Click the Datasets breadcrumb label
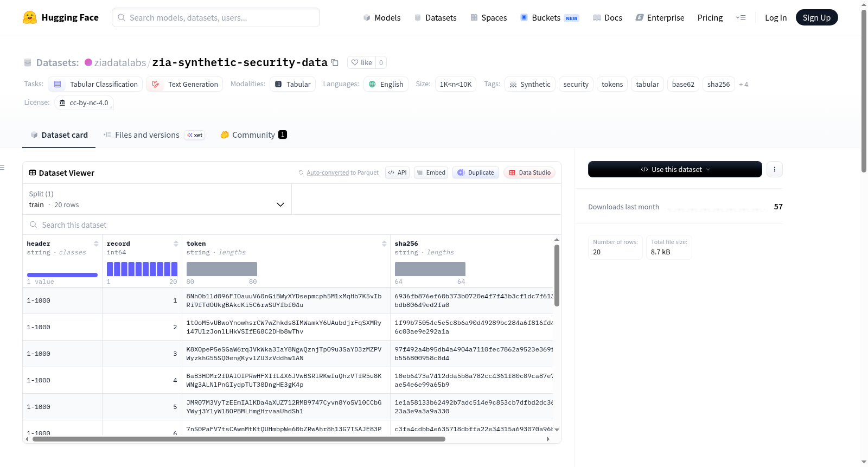Viewport: 868px width, 467px height. [x=58, y=62]
